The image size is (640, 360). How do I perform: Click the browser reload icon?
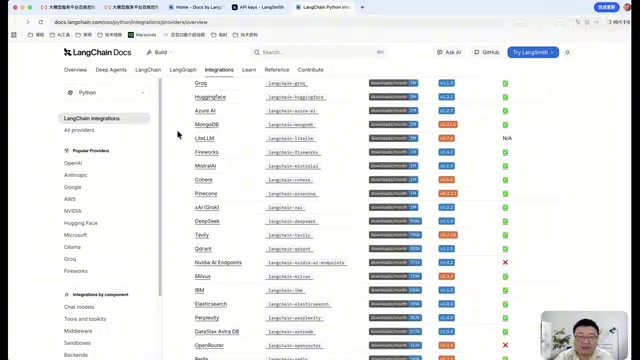pos(40,22)
